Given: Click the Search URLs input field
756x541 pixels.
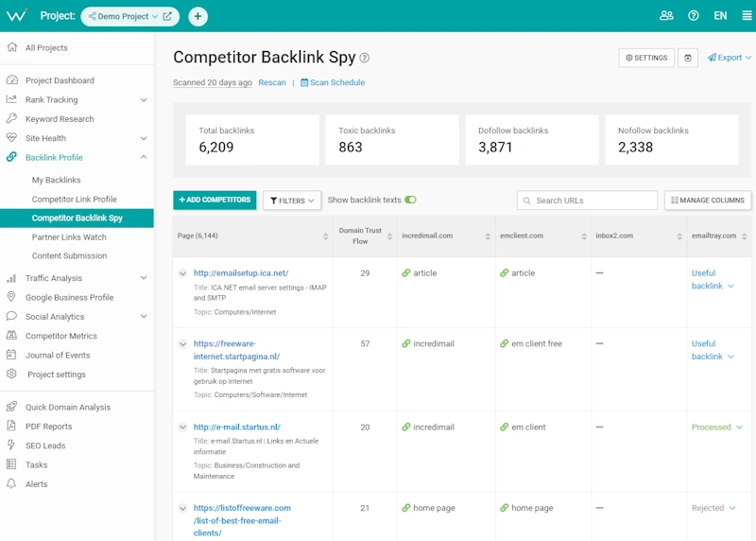Looking at the screenshot, I should 587,201.
